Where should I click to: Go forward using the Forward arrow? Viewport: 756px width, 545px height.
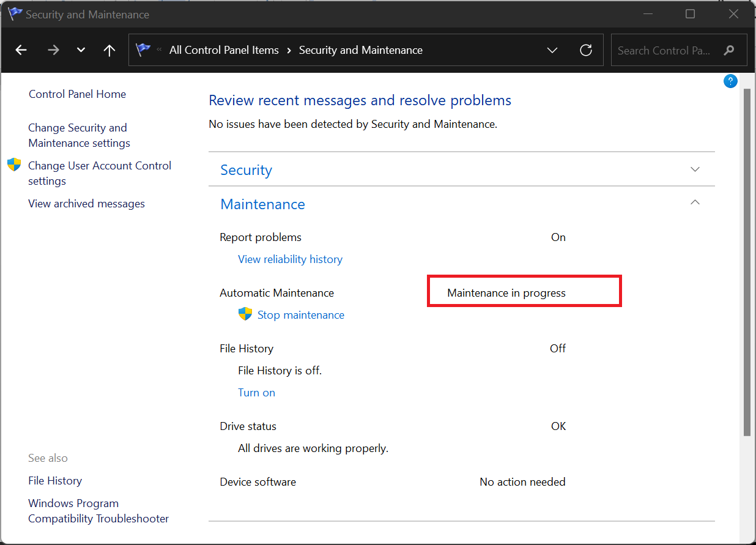coord(53,50)
